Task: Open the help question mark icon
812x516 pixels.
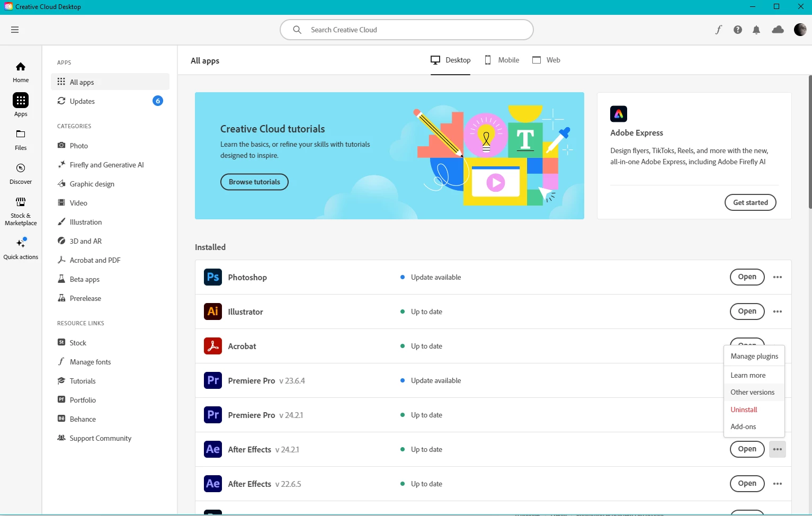Action: (x=738, y=30)
